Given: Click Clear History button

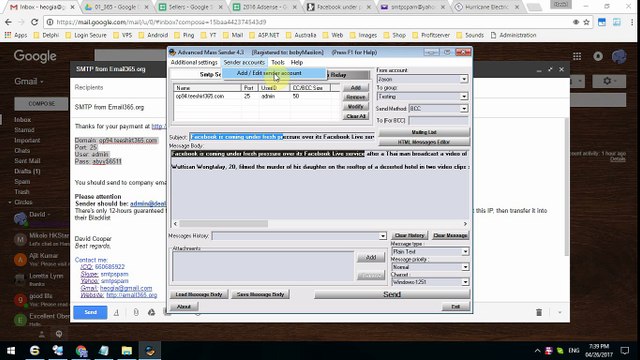Looking at the screenshot, I should click(x=409, y=236).
